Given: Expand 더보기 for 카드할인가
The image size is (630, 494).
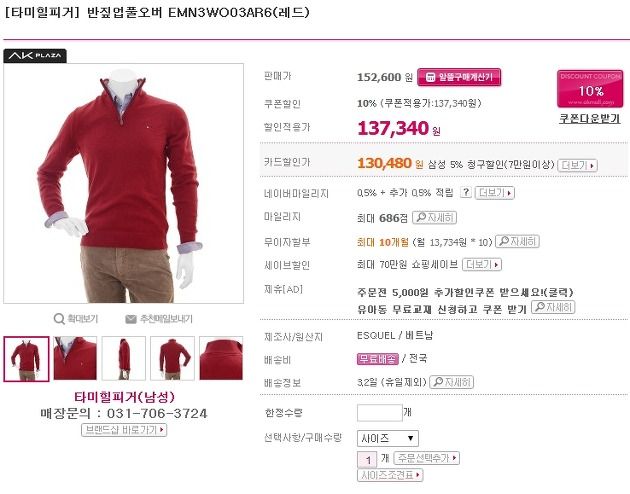Looking at the screenshot, I should (x=577, y=165).
